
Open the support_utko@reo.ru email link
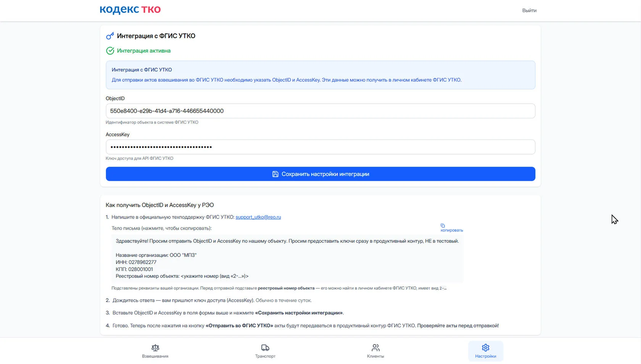pyautogui.click(x=258, y=217)
